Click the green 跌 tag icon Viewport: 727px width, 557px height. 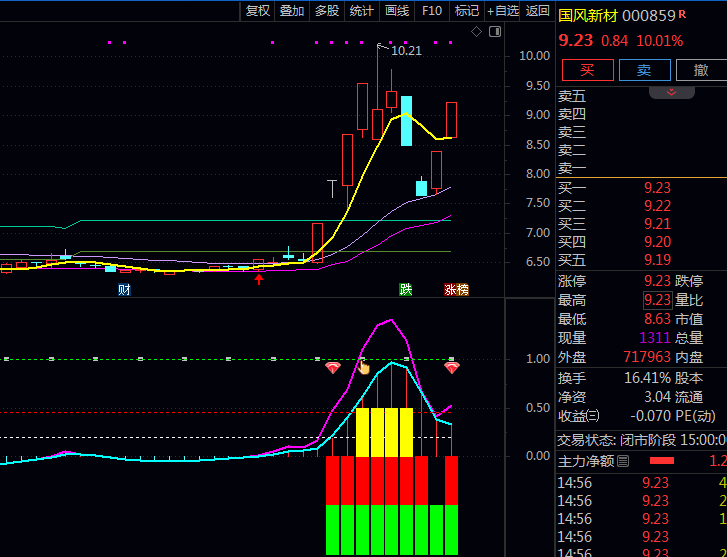[406, 290]
